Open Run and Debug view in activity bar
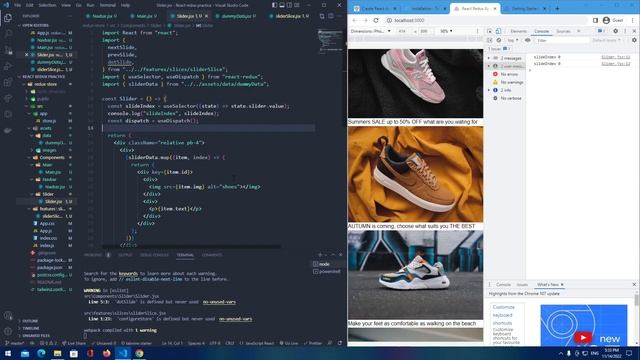Image resolution: width=640 pixels, height=360 pixels. coord(8,66)
